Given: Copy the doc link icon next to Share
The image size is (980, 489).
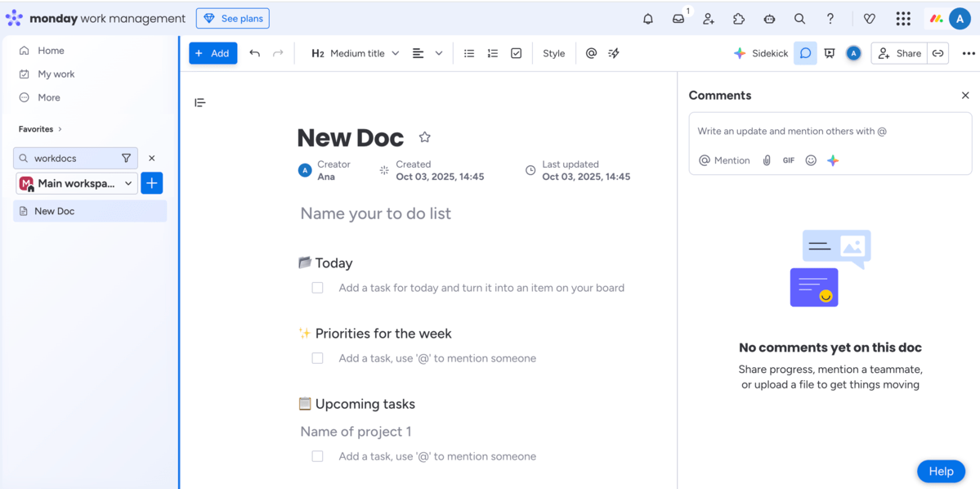Looking at the screenshot, I should tap(937, 52).
